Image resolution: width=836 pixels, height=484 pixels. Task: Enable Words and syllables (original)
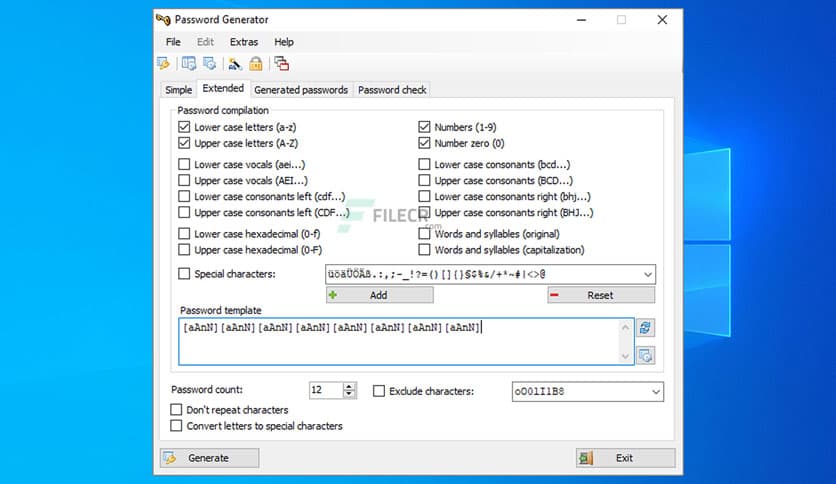point(424,233)
